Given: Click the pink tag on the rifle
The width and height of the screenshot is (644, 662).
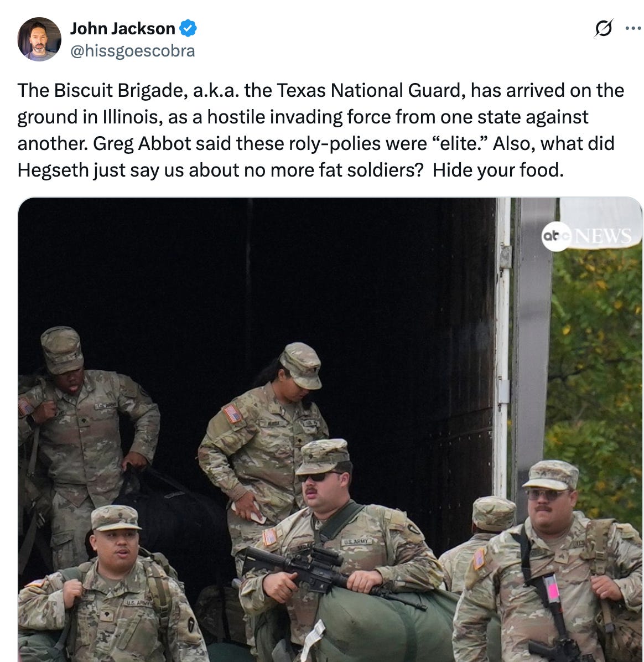Looking at the screenshot, I should [552, 588].
